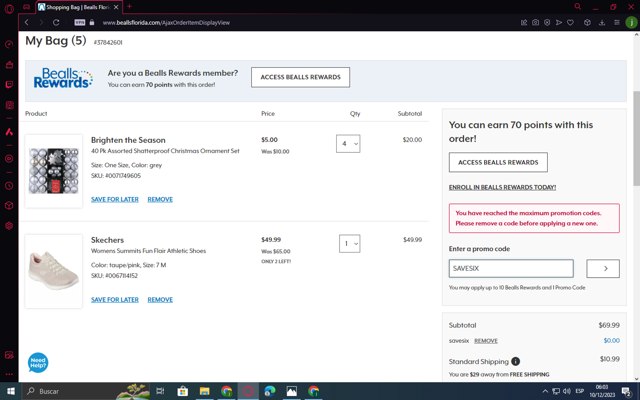Click Buscar taskbar search box
Screen dimensions: 640x400
[x=86, y=391]
